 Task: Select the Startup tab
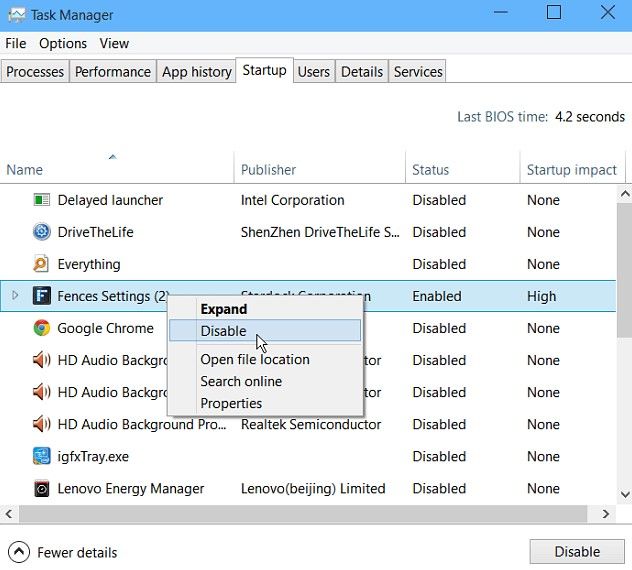click(264, 70)
